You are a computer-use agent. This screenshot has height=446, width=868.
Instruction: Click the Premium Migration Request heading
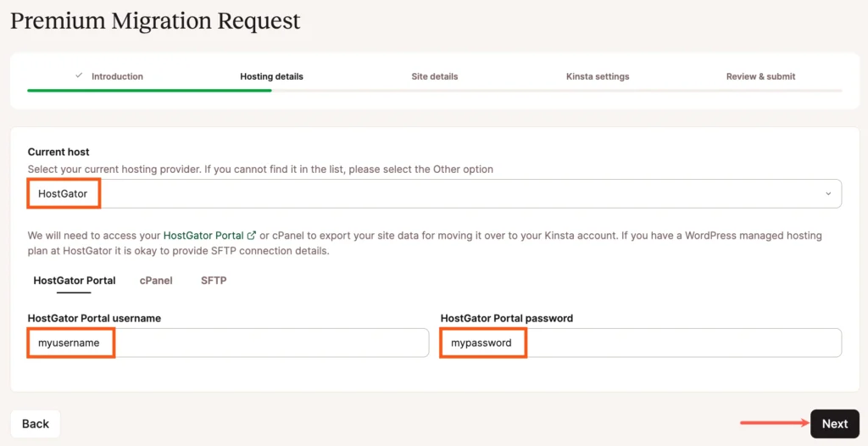(x=155, y=20)
